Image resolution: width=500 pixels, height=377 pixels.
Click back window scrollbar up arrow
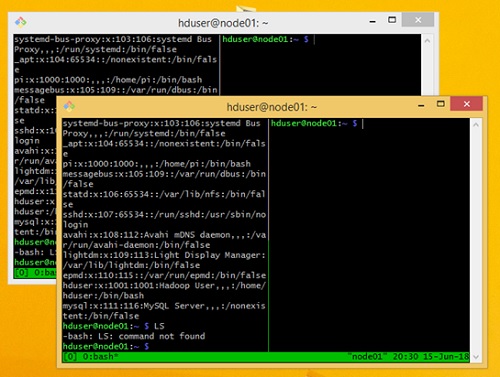[x=427, y=41]
